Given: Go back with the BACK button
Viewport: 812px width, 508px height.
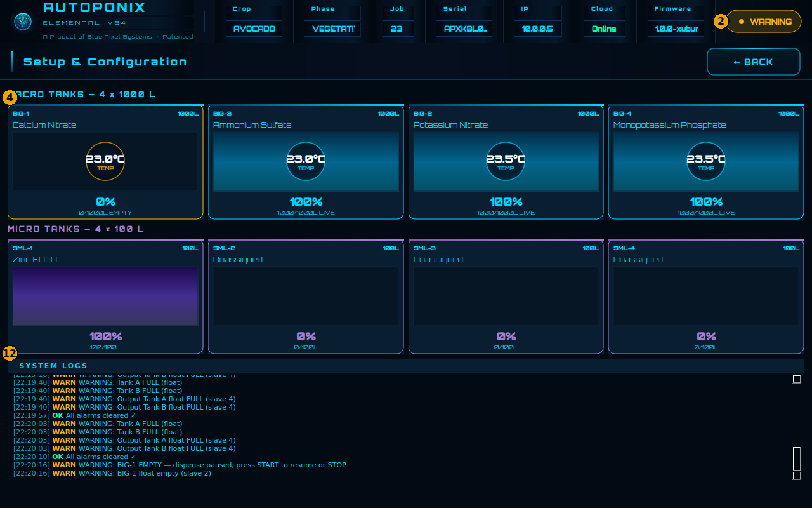Looking at the screenshot, I should 754,62.
